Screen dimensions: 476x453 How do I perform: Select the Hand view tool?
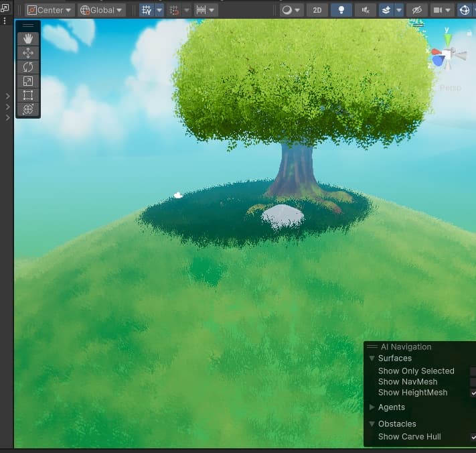pyautogui.click(x=28, y=39)
